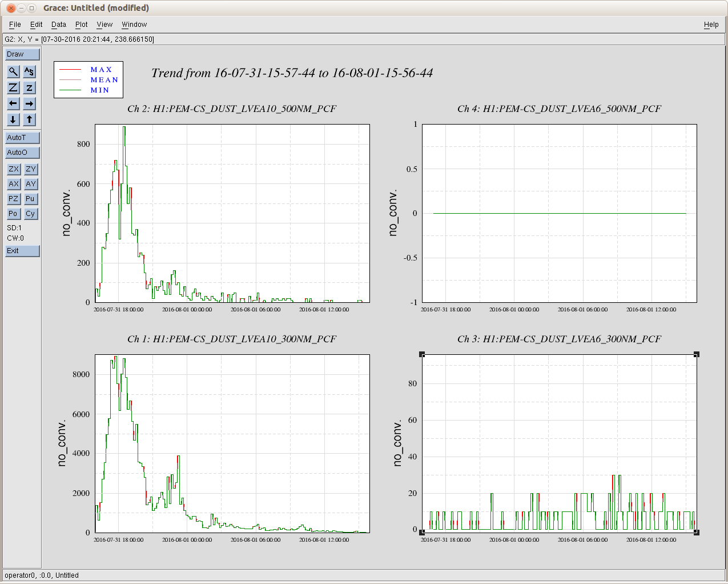Click top-right selection handle of Ch 3 graph
This screenshot has width=728, height=584.
coord(697,355)
